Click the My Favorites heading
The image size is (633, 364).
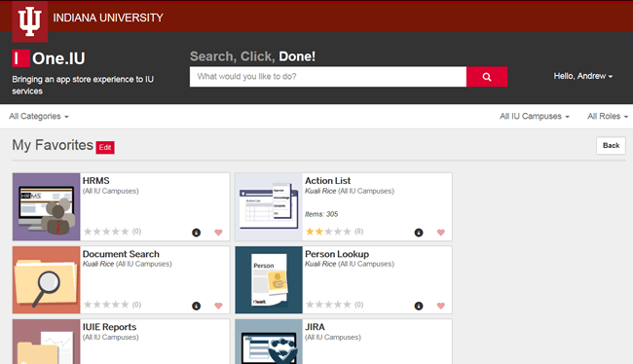coord(53,145)
